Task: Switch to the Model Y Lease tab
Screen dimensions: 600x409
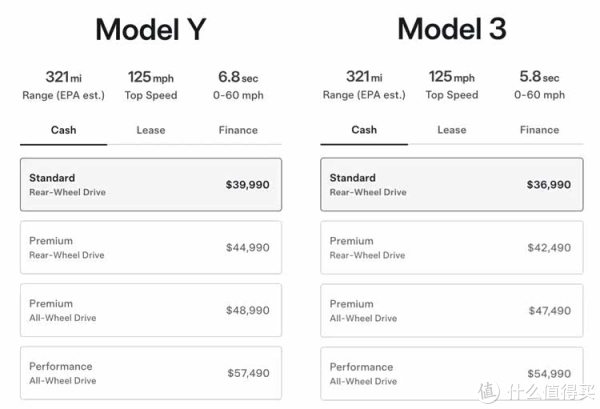Action: 150,130
